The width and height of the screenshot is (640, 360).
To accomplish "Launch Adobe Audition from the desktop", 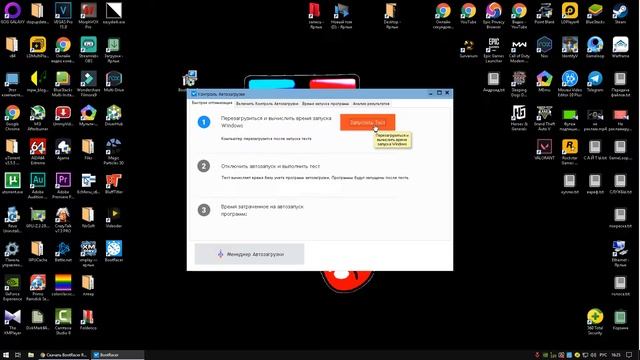I will click(38, 185).
